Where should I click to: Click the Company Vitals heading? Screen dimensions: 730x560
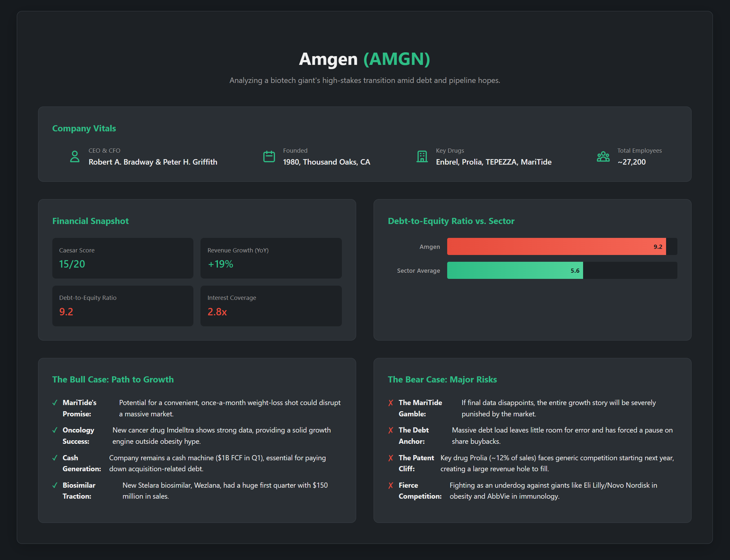[x=84, y=128]
